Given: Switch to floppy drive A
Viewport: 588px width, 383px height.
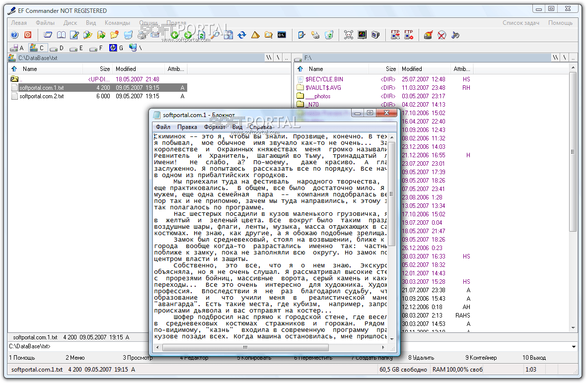Looking at the screenshot, I should tap(17, 48).
